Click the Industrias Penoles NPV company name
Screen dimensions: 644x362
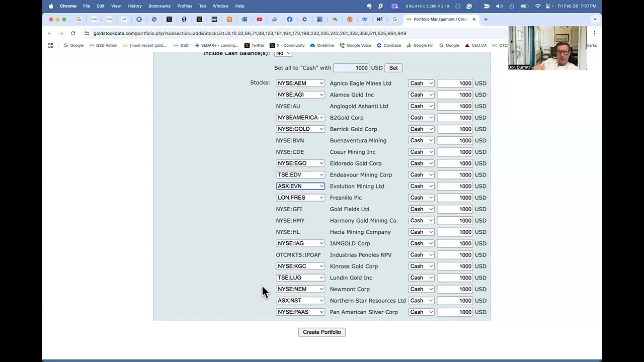361,255
